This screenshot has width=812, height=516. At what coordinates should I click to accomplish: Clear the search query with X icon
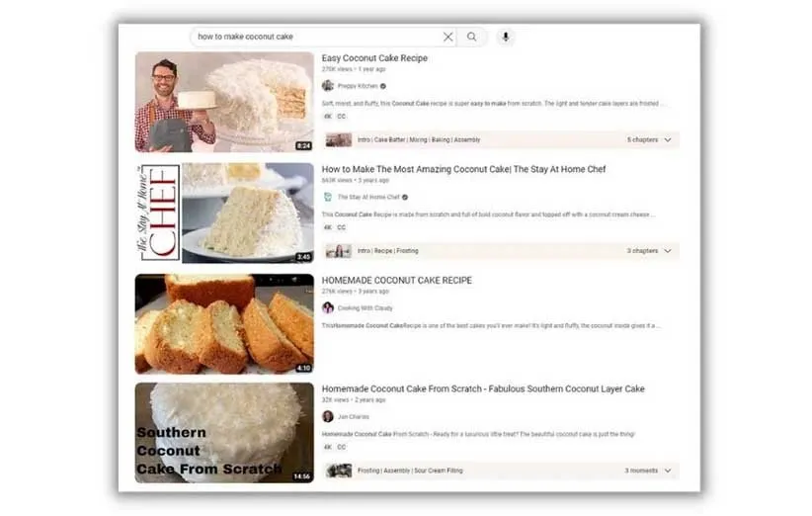(x=448, y=37)
